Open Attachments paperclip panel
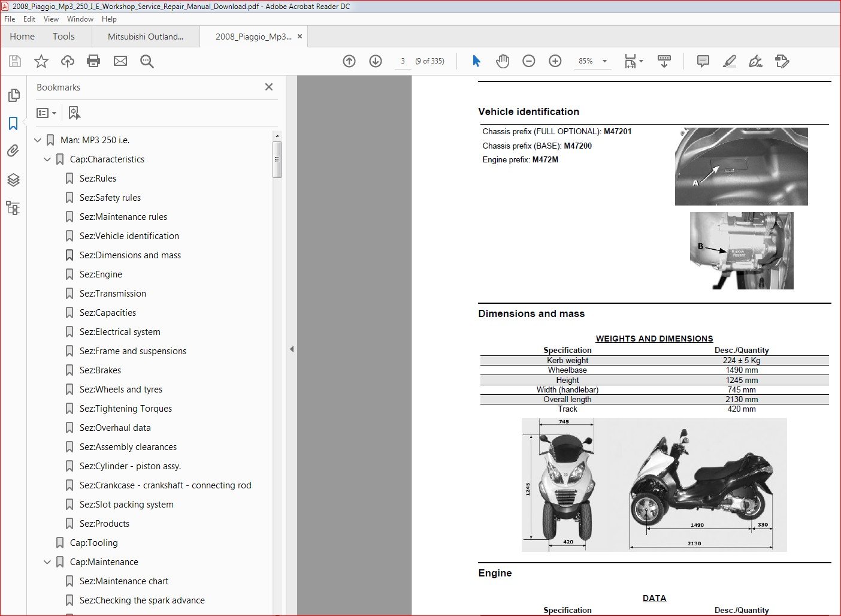 [13, 151]
